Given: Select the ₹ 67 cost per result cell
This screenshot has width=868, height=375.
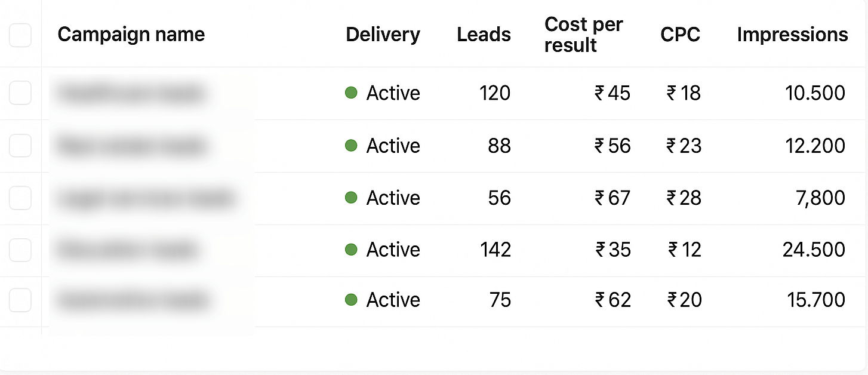Looking at the screenshot, I should pos(612,198).
